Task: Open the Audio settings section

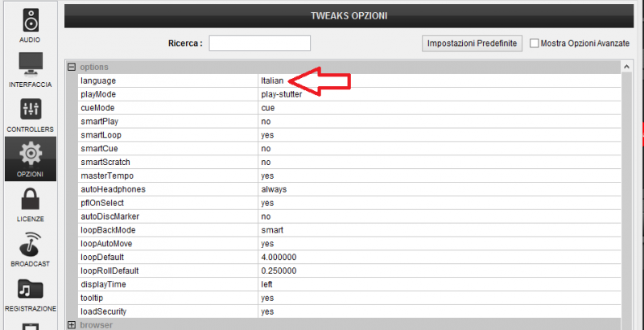Action: click(x=31, y=25)
